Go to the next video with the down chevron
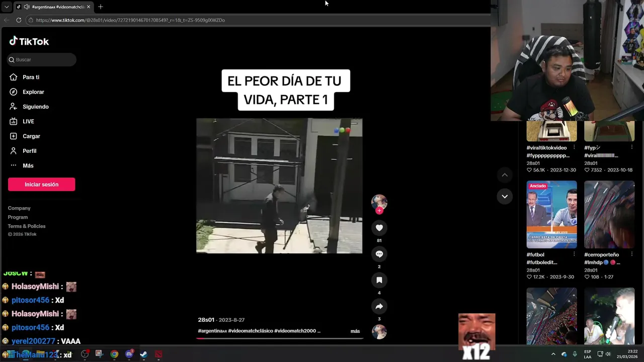This screenshot has width=644, height=362. coord(505,197)
